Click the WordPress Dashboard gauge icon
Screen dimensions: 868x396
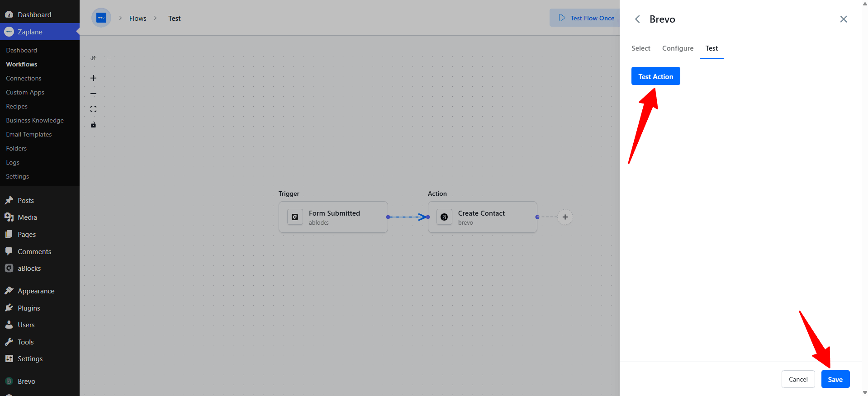point(9,14)
